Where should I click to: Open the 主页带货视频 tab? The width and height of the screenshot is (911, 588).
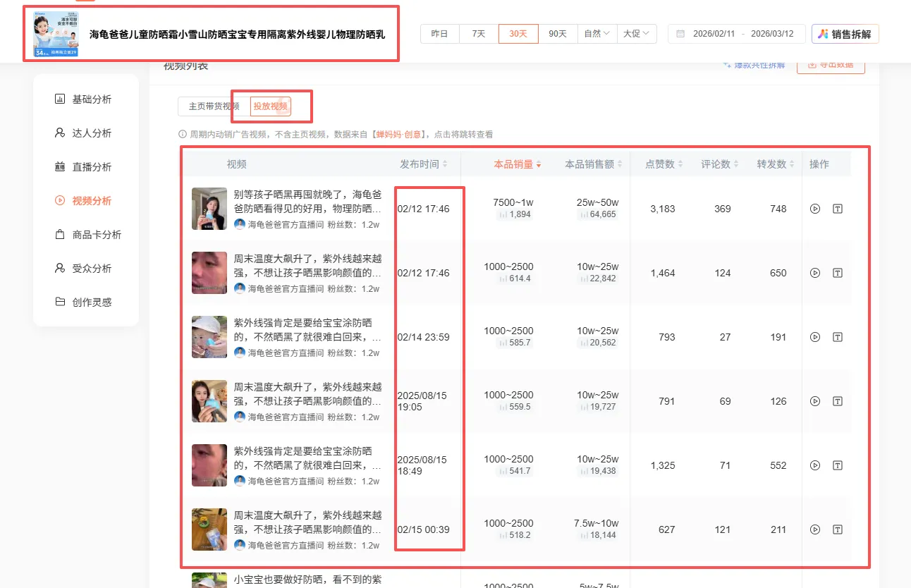pyautogui.click(x=214, y=106)
